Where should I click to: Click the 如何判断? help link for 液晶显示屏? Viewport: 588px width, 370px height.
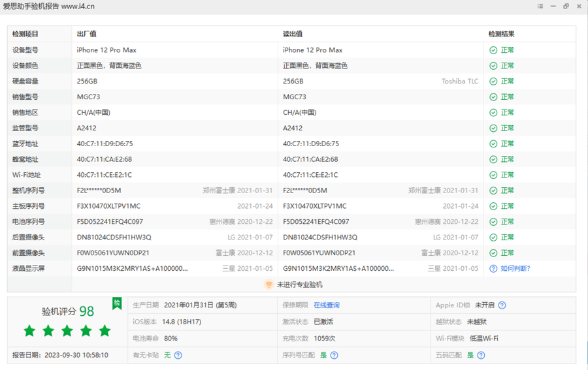pyautogui.click(x=515, y=268)
